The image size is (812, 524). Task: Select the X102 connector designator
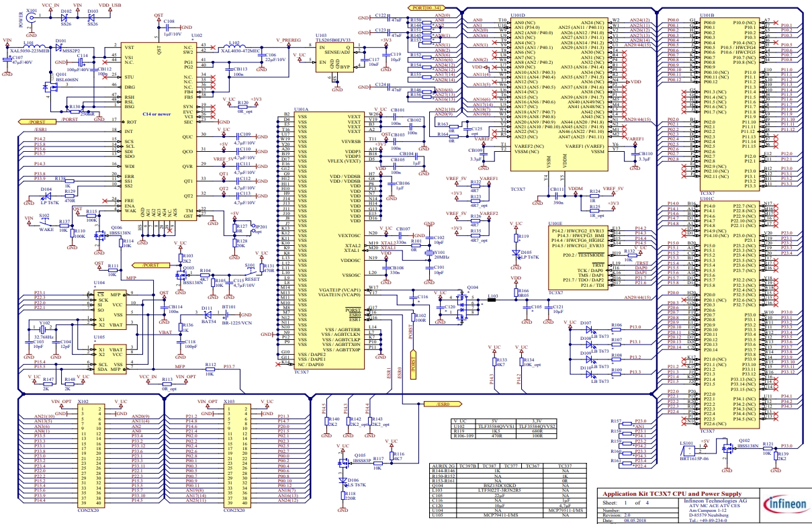coord(83,400)
